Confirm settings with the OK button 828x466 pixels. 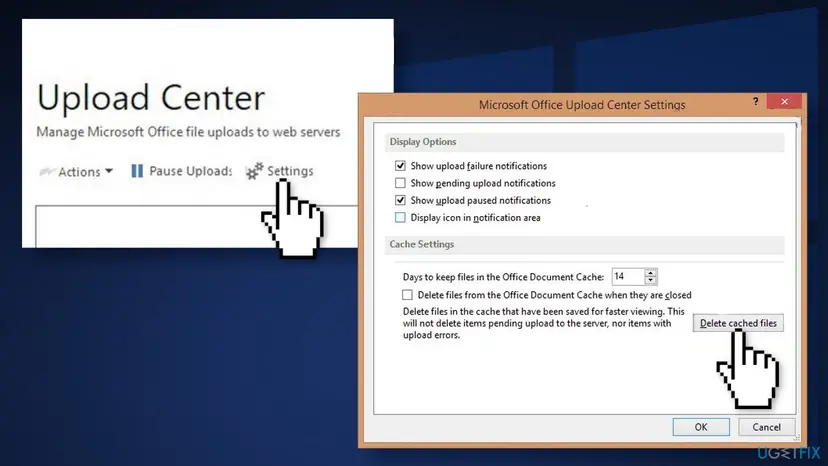pyautogui.click(x=701, y=427)
